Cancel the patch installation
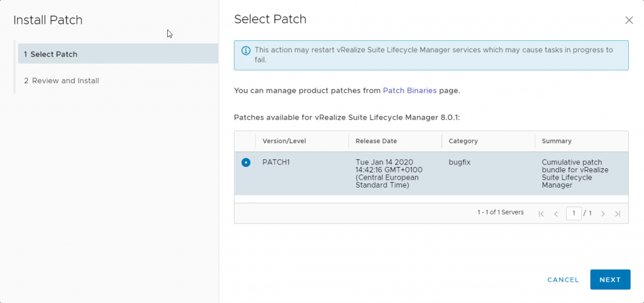This screenshot has width=644, height=303. tap(563, 280)
